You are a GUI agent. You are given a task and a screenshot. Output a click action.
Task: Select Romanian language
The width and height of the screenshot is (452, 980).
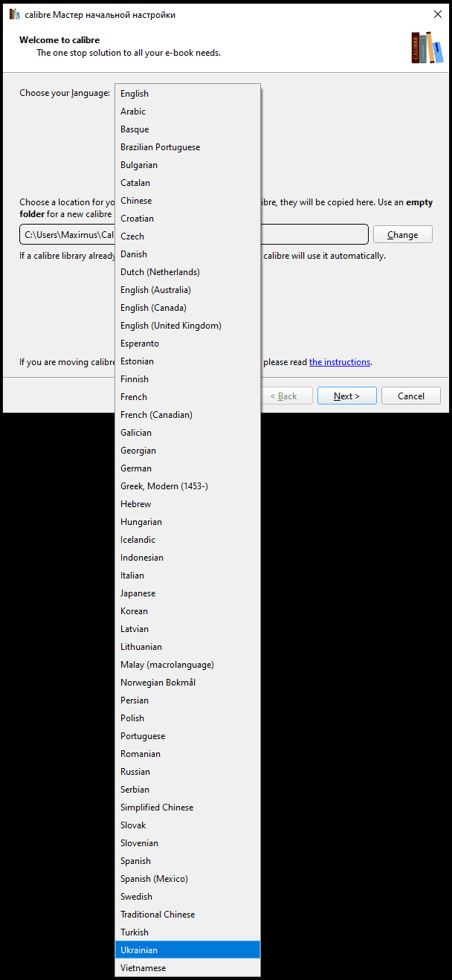187,754
